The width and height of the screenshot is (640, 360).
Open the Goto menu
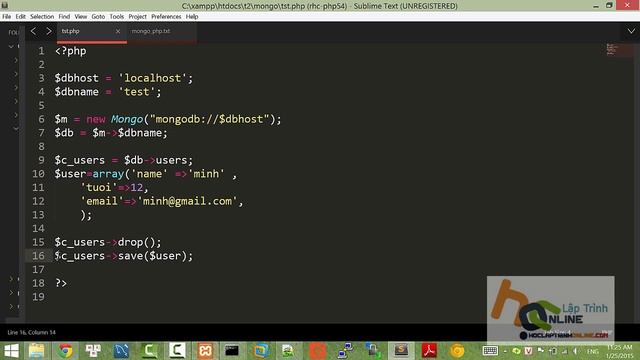[98, 17]
